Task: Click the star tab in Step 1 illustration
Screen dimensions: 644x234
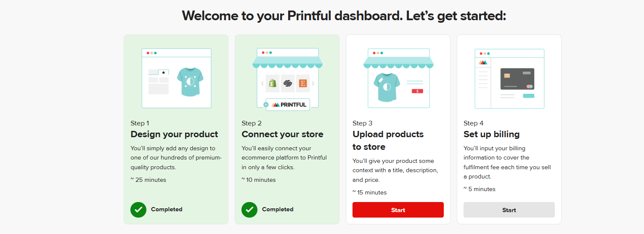Action: pyautogui.click(x=164, y=72)
